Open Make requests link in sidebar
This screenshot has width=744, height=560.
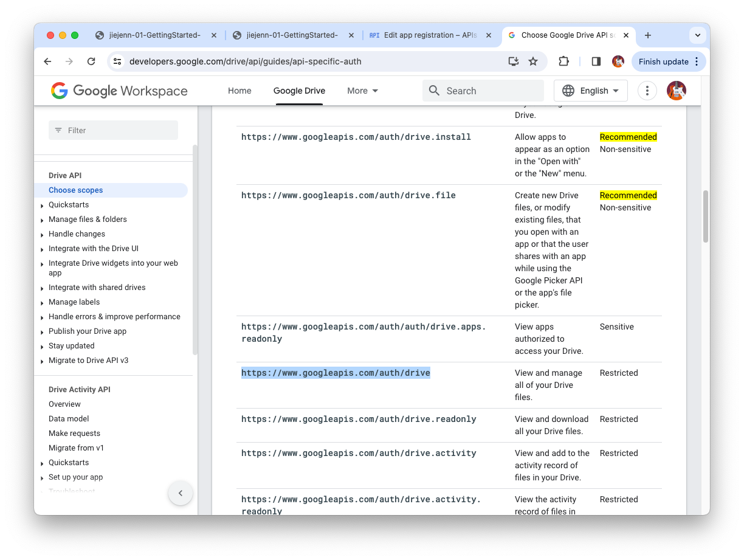pos(74,434)
